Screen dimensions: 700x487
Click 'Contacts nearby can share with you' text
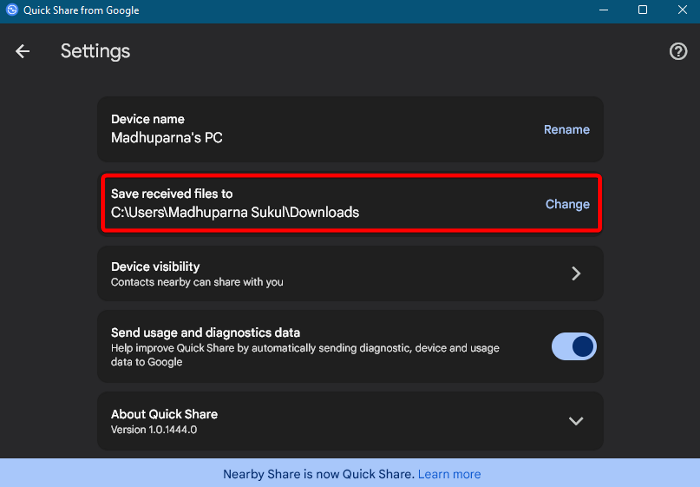(197, 282)
